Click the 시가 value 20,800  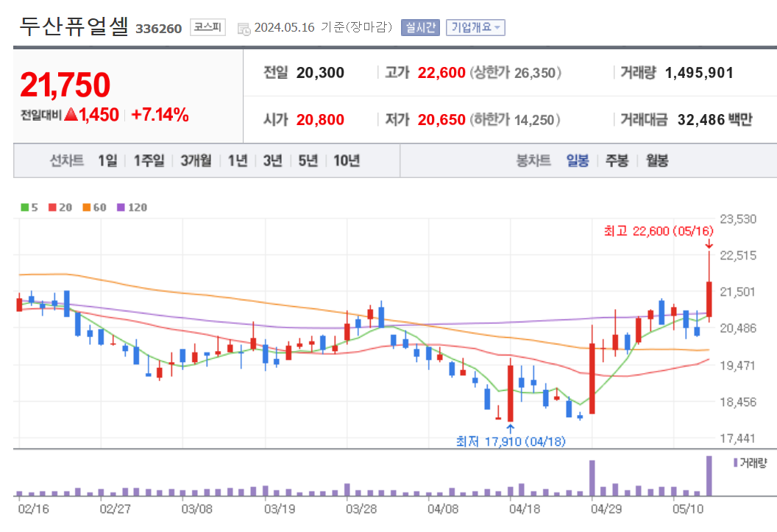coord(320,119)
